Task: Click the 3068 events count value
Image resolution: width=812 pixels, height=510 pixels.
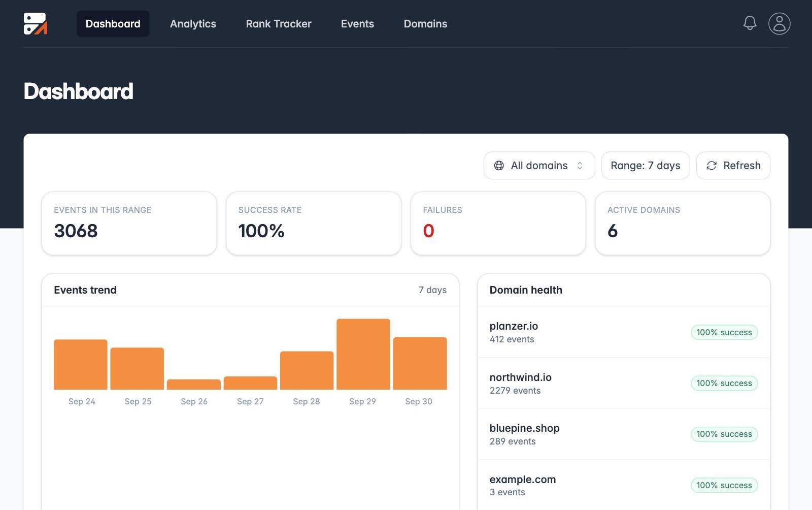Action: (76, 231)
